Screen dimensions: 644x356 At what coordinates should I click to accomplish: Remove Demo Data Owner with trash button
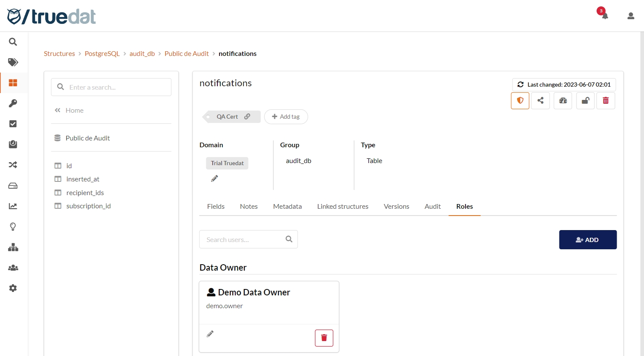(x=324, y=338)
